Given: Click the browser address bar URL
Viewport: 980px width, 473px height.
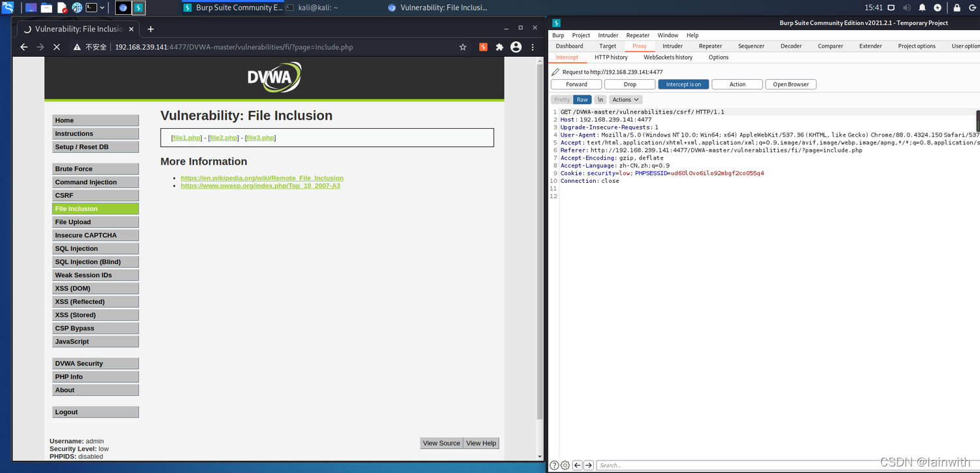Looking at the screenshot, I should tap(234, 47).
